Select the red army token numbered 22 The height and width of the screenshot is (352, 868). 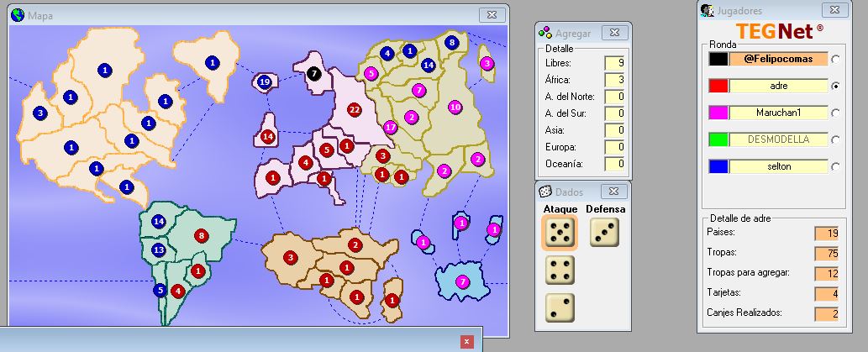coord(354,110)
